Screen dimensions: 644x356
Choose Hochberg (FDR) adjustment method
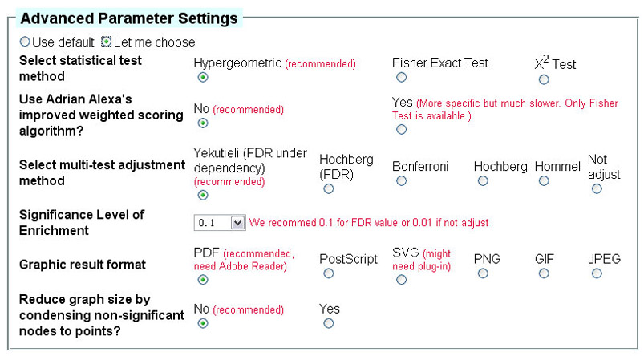pos(329,189)
